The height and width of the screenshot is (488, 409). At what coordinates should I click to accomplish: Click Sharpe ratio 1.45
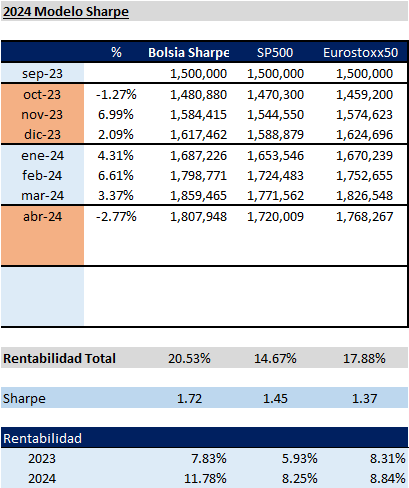(x=275, y=399)
